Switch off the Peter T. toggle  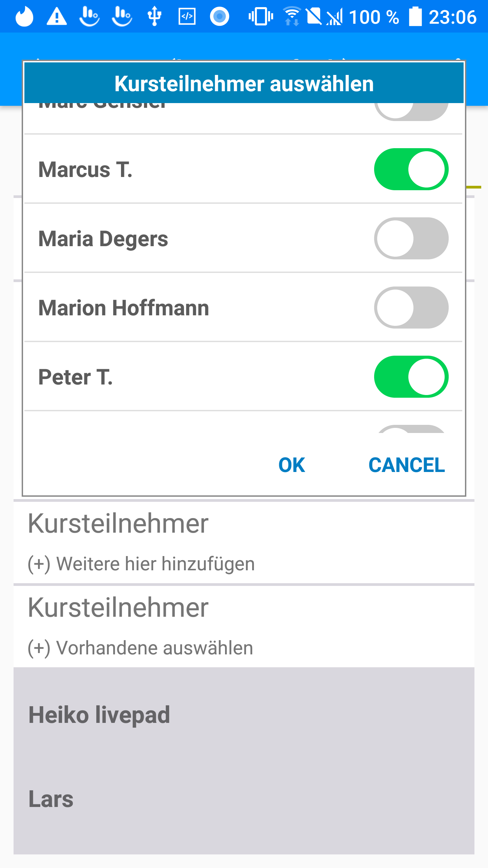click(x=411, y=377)
